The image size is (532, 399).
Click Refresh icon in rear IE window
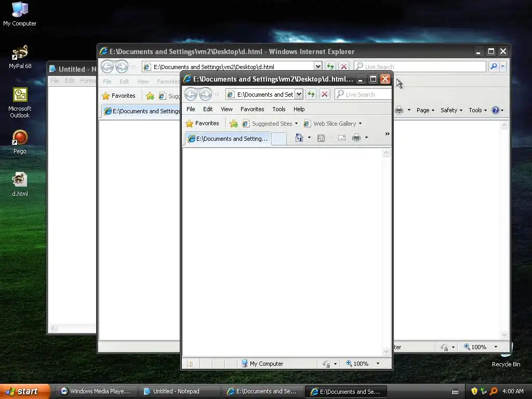330,66
